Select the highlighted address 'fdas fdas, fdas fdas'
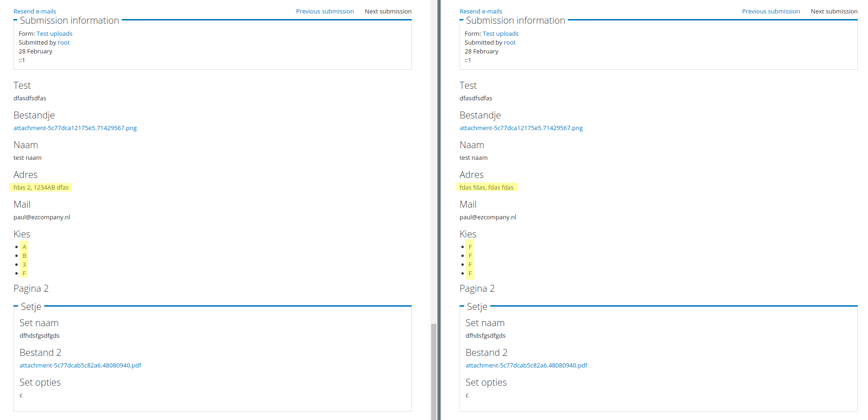 click(487, 187)
